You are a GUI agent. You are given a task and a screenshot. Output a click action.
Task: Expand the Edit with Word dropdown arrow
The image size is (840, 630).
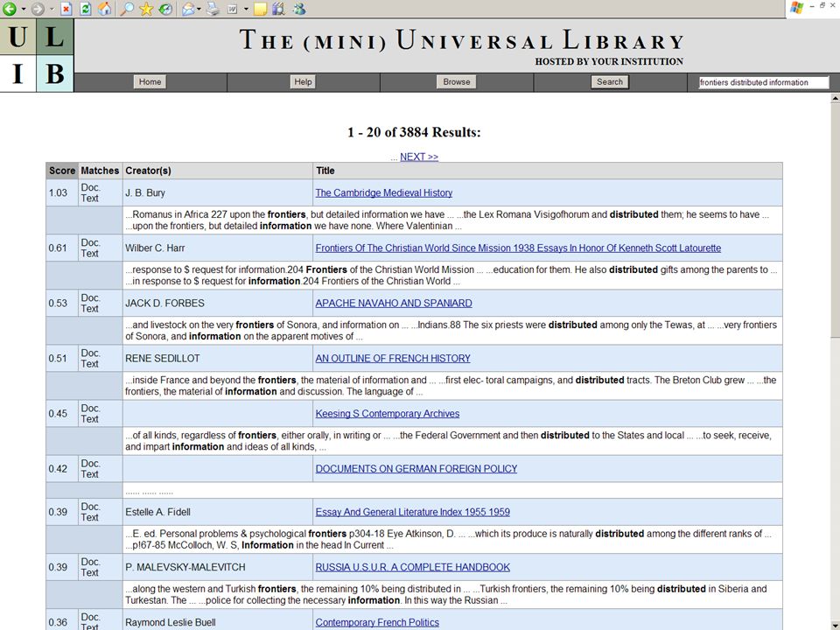coord(246,9)
